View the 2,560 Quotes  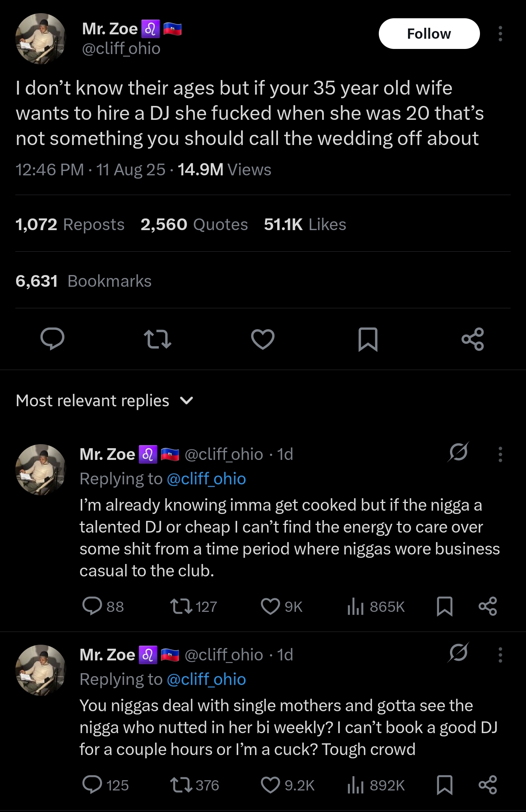point(194,224)
